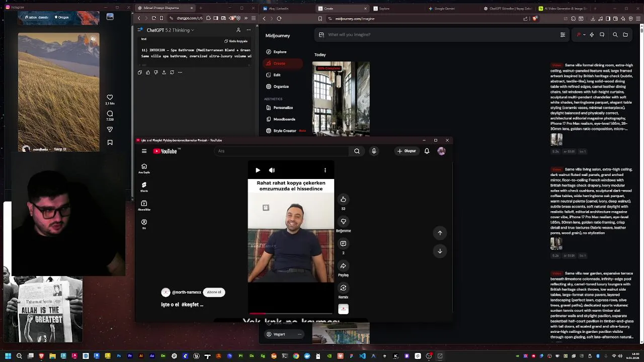Click the YouTube search magnifier button

pos(357,151)
